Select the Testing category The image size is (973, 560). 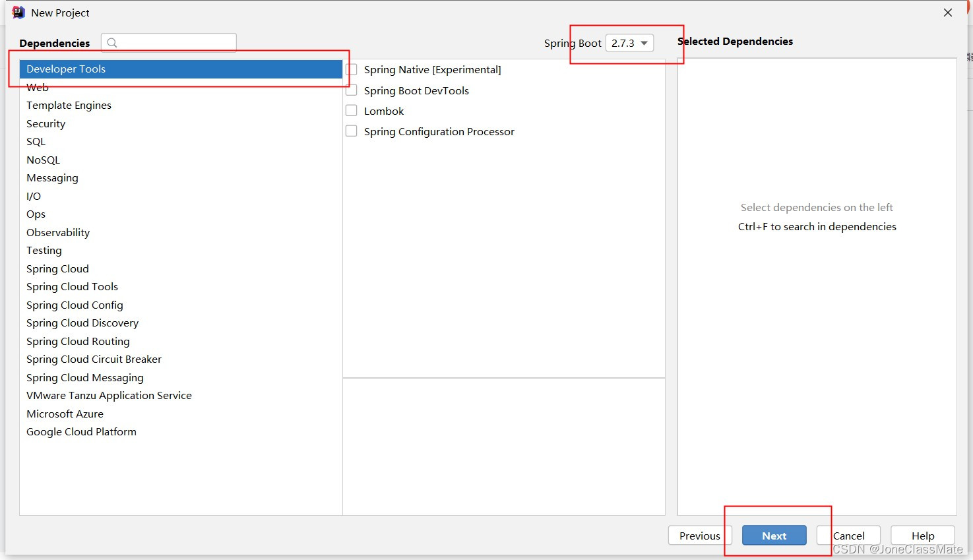coord(181,250)
